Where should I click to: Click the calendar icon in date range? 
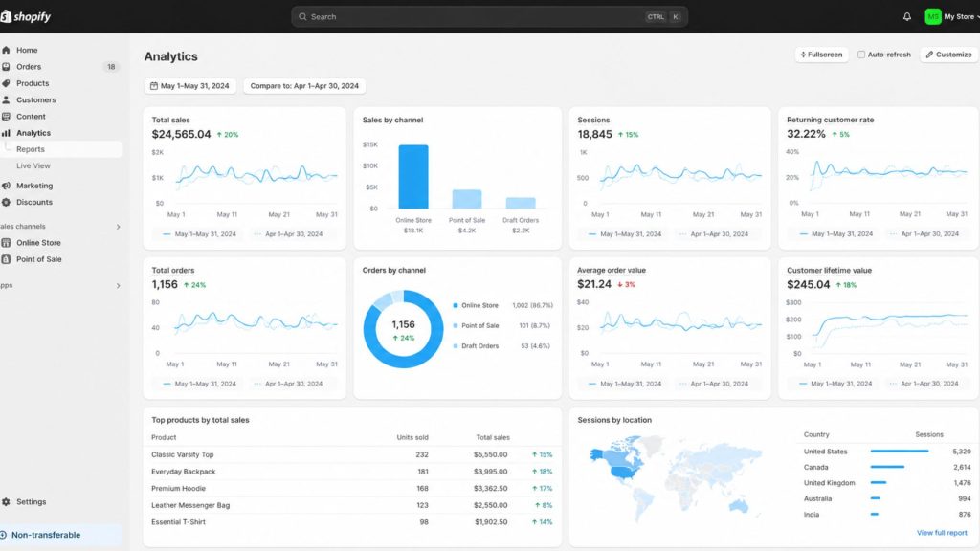pos(154,85)
